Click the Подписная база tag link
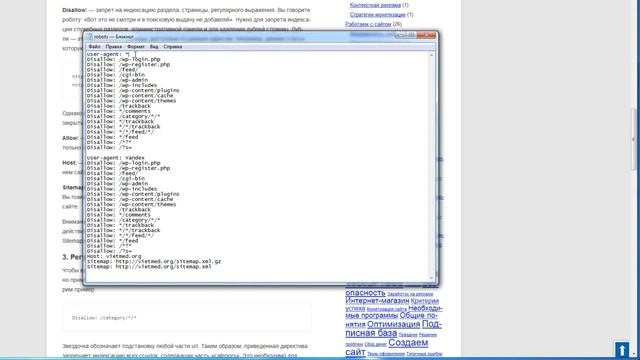This screenshot has width=640, height=360. [371, 333]
